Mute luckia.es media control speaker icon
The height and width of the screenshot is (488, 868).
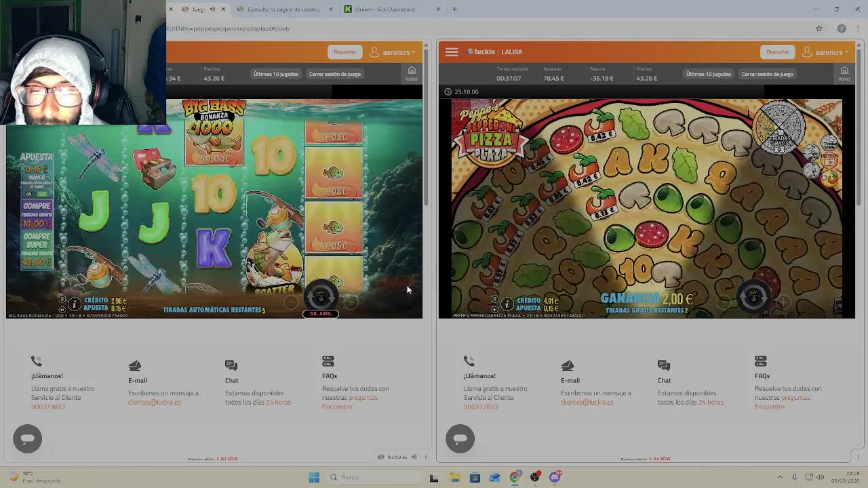[414, 457]
